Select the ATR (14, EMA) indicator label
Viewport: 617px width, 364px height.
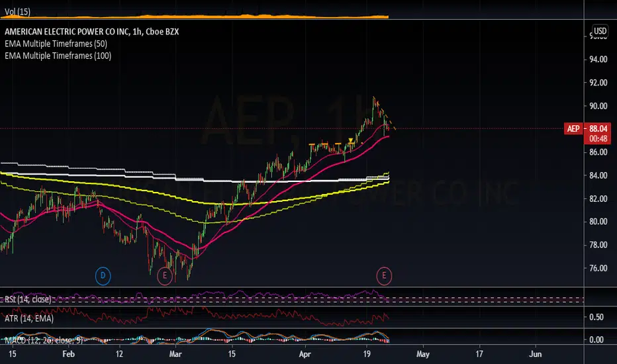(x=29, y=318)
